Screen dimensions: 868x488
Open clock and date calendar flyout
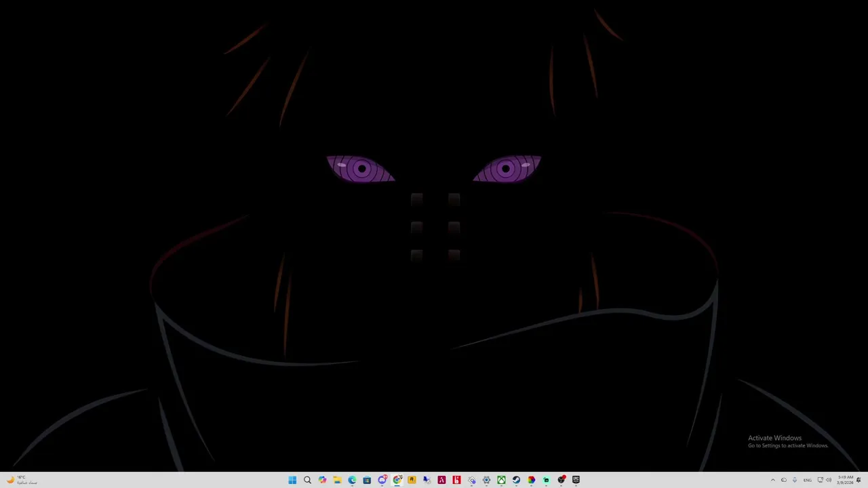tap(846, 480)
